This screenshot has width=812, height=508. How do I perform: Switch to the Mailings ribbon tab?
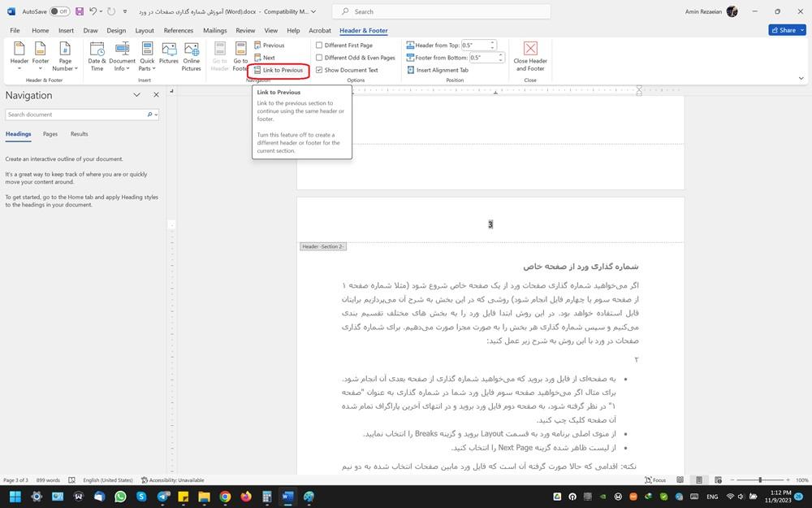click(214, 30)
